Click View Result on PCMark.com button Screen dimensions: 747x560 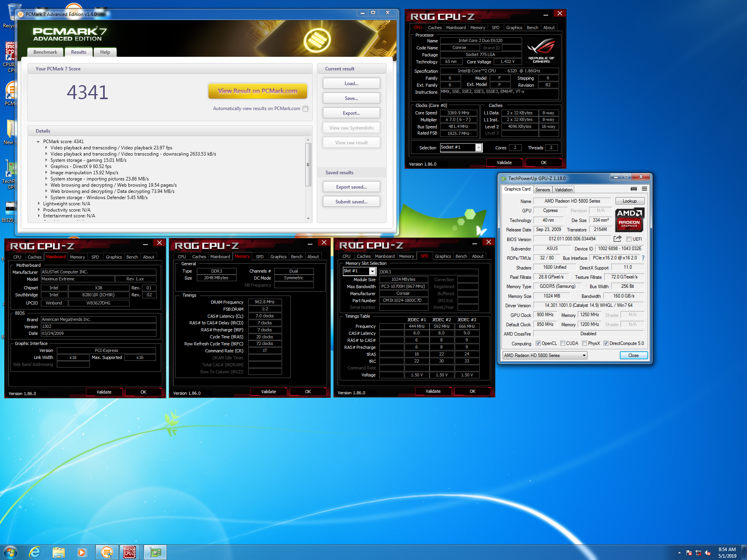tap(258, 91)
